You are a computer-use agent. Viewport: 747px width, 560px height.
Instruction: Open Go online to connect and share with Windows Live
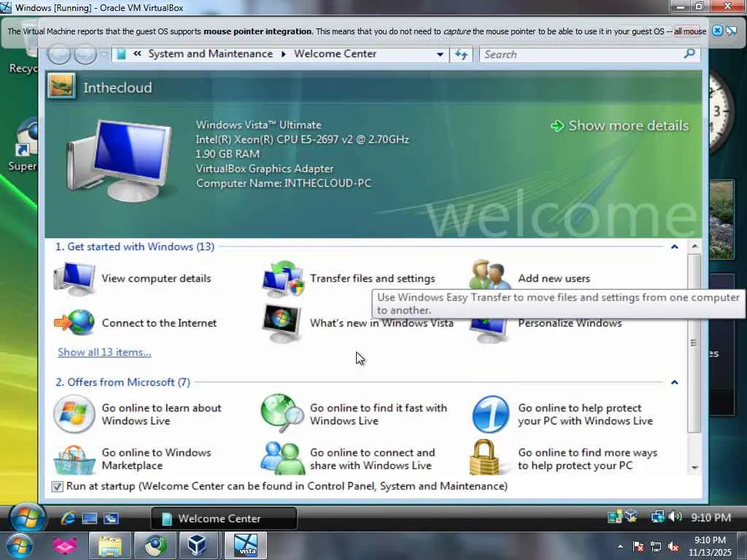[348, 459]
